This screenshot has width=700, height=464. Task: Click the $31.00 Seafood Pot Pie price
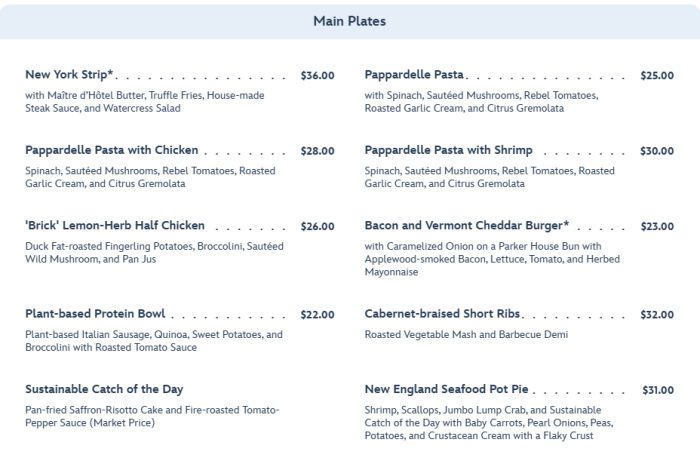657,390
